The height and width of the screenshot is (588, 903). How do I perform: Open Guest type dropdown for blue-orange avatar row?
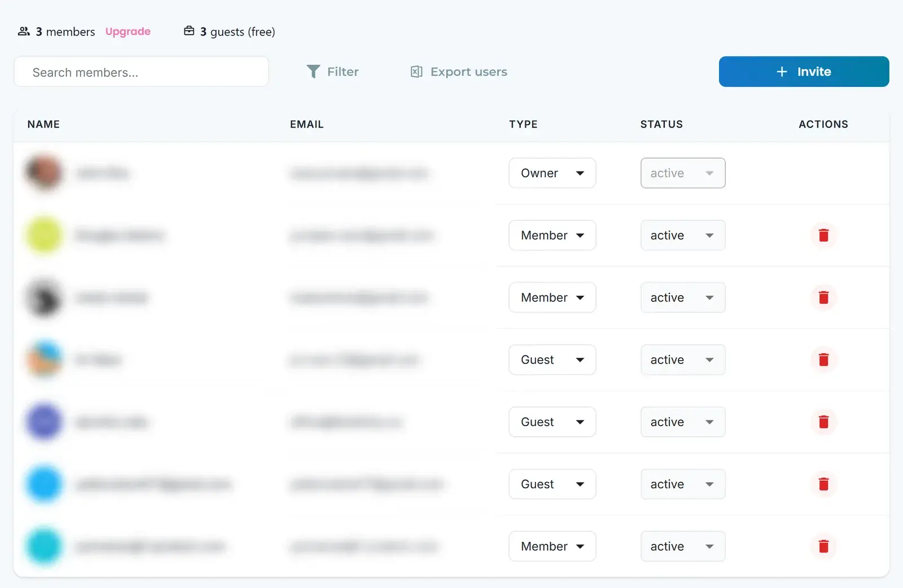[x=552, y=359]
